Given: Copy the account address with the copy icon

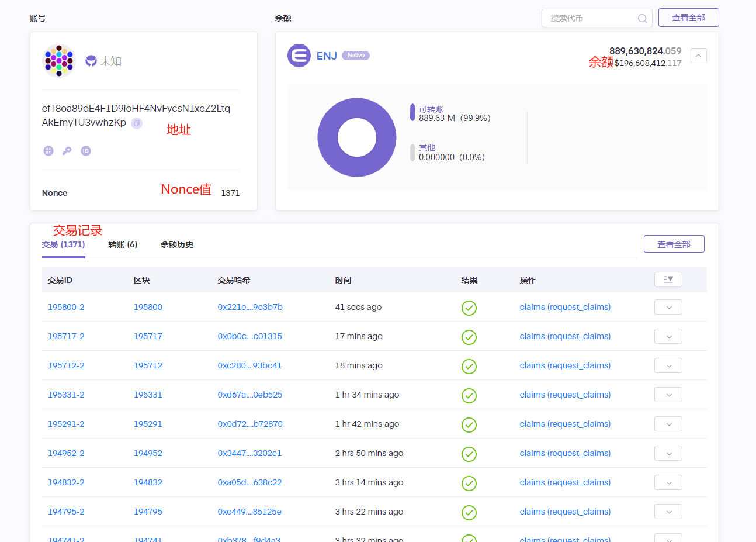Looking at the screenshot, I should 137,123.
